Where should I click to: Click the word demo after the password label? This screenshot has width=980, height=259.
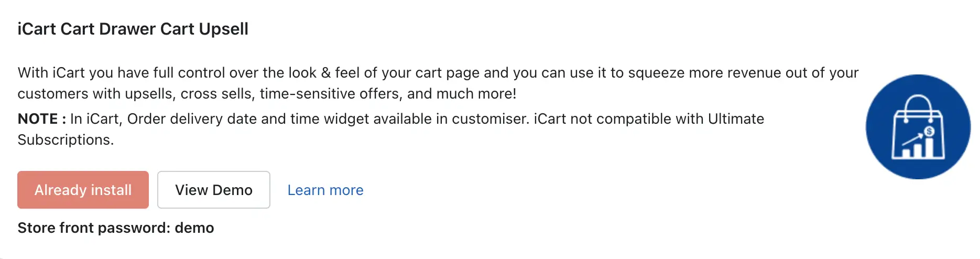(194, 228)
